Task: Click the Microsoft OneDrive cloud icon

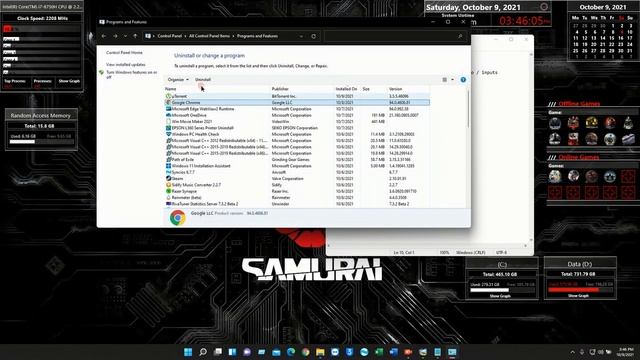Action: (x=168, y=115)
